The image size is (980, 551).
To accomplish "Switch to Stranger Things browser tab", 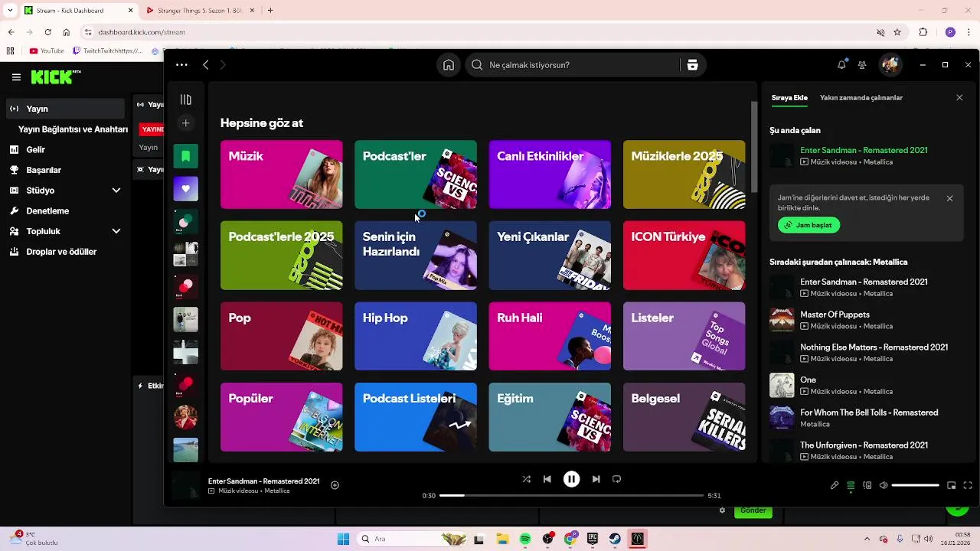I will coord(201,11).
